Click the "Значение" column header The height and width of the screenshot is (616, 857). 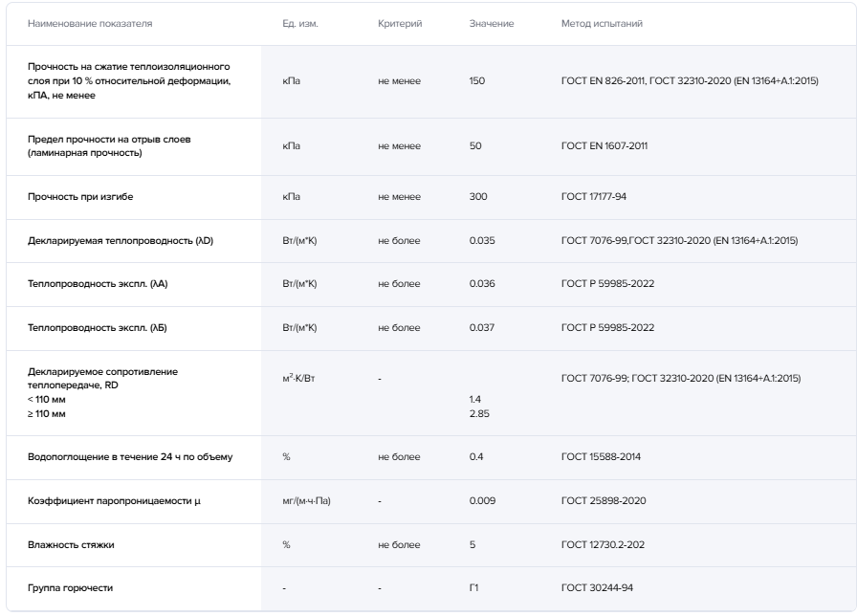492,22
